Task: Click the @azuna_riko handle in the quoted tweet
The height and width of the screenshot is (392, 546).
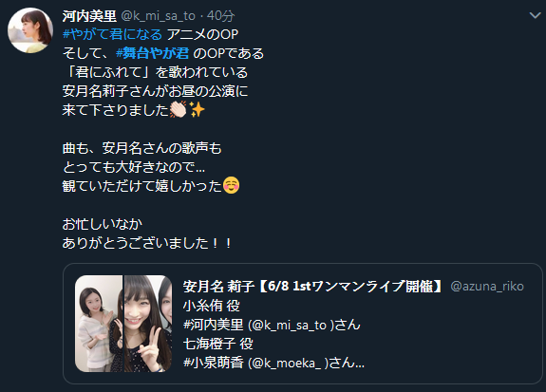Action: (x=487, y=286)
